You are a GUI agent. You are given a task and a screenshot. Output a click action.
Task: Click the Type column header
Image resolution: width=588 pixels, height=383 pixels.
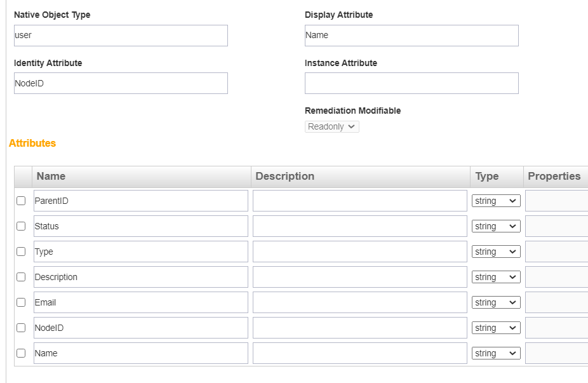487,176
